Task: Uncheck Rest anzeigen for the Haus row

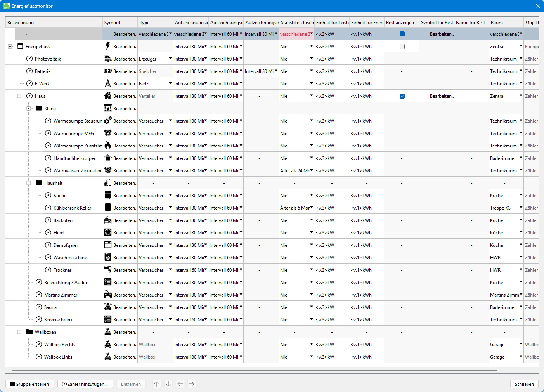Action: 402,96
